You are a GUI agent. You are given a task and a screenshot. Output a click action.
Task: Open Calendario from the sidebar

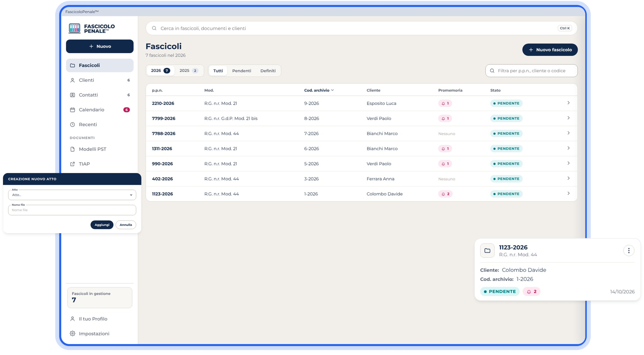coord(100,110)
